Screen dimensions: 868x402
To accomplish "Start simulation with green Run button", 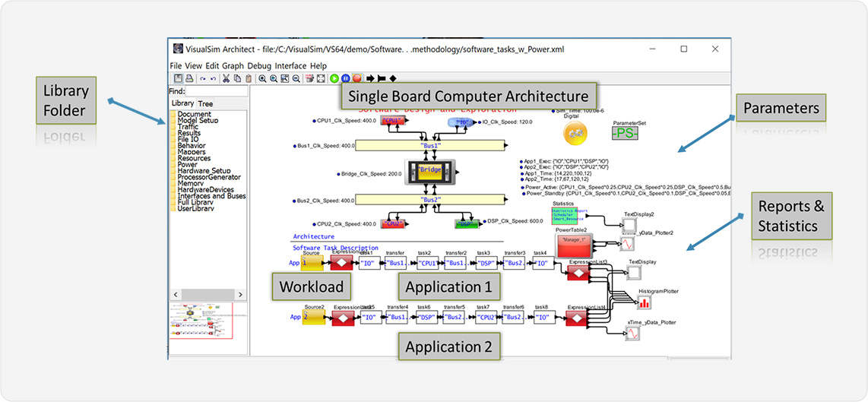I will 334,78.
